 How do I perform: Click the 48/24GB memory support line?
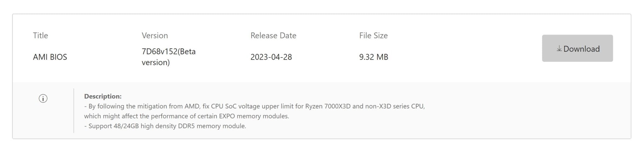[165, 126]
